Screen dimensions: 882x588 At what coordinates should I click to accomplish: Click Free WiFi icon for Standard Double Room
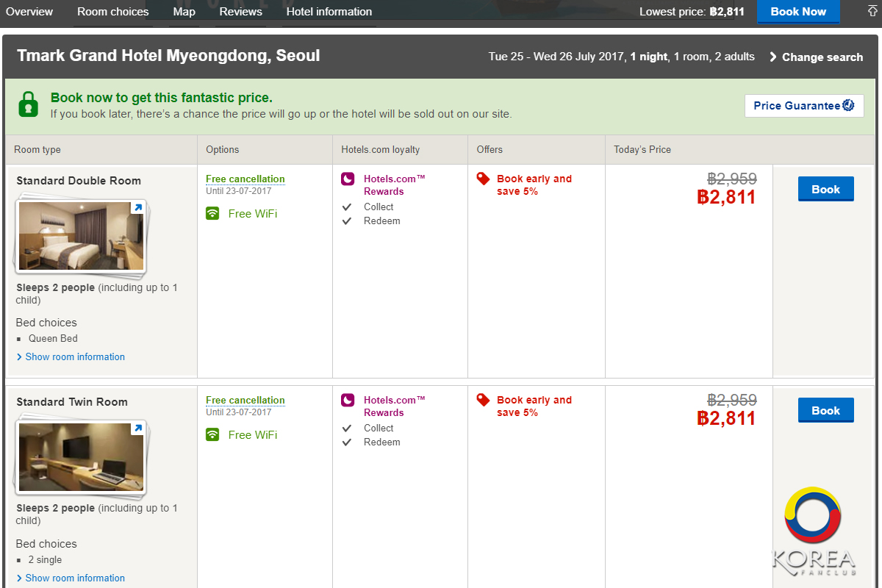[213, 214]
